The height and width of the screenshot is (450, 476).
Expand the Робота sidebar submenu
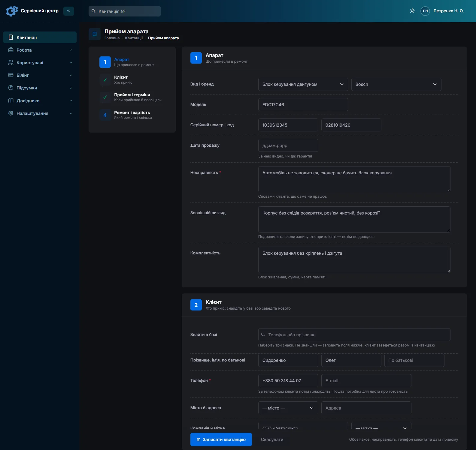(71, 50)
